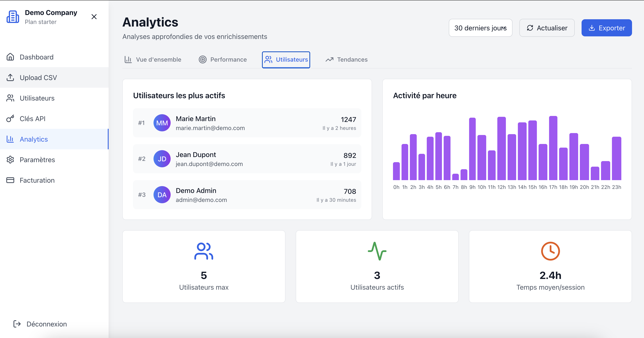
Task: Switch to the Performance tab
Action: (x=223, y=59)
